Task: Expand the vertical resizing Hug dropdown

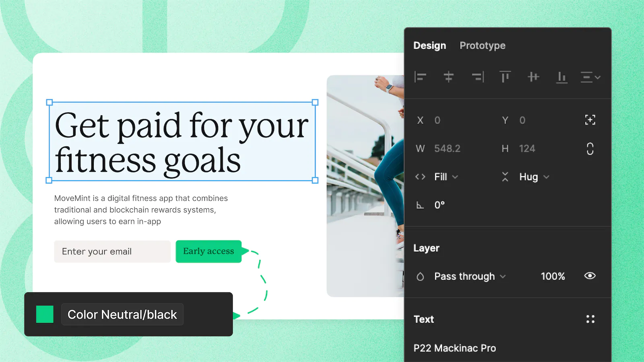Action: [532, 177]
